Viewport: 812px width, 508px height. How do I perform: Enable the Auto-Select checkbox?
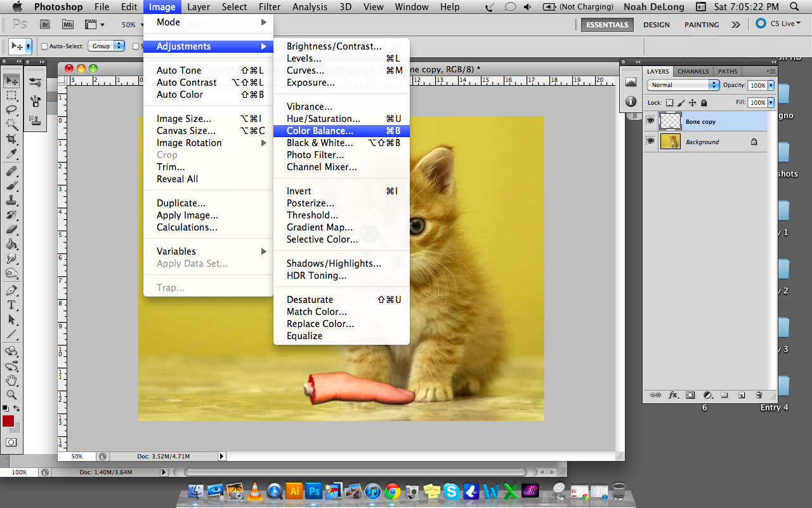point(44,46)
